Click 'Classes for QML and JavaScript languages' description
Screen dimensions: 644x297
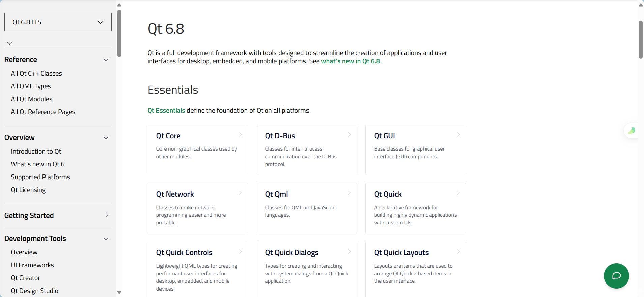click(x=301, y=211)
